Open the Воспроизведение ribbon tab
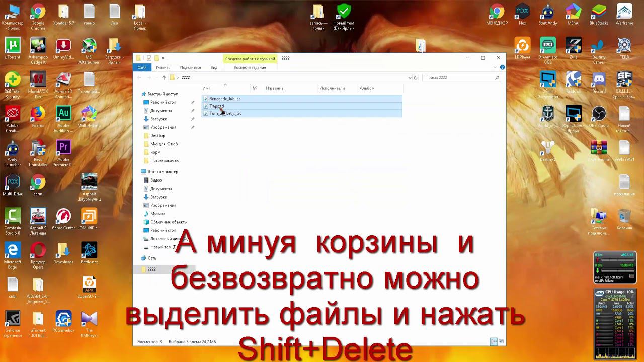 tap(250, 67)
